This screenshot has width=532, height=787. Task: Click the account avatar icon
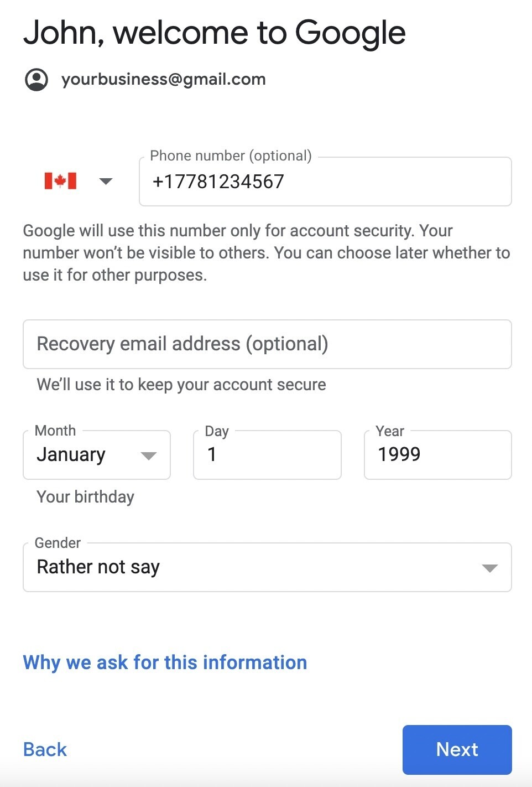tap(36, 80)
